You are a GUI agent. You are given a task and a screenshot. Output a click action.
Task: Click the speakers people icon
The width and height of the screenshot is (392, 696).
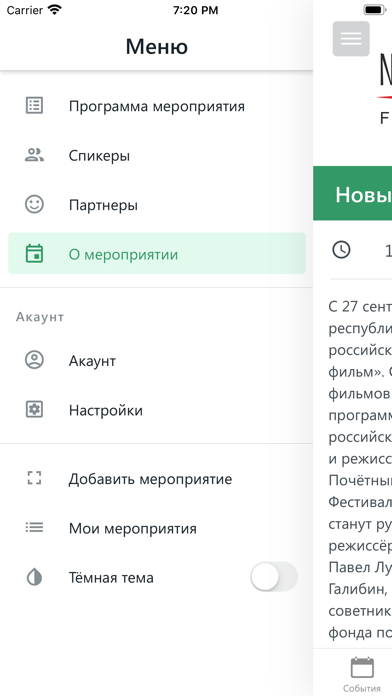pyautogui.click(x=34, y=155)
